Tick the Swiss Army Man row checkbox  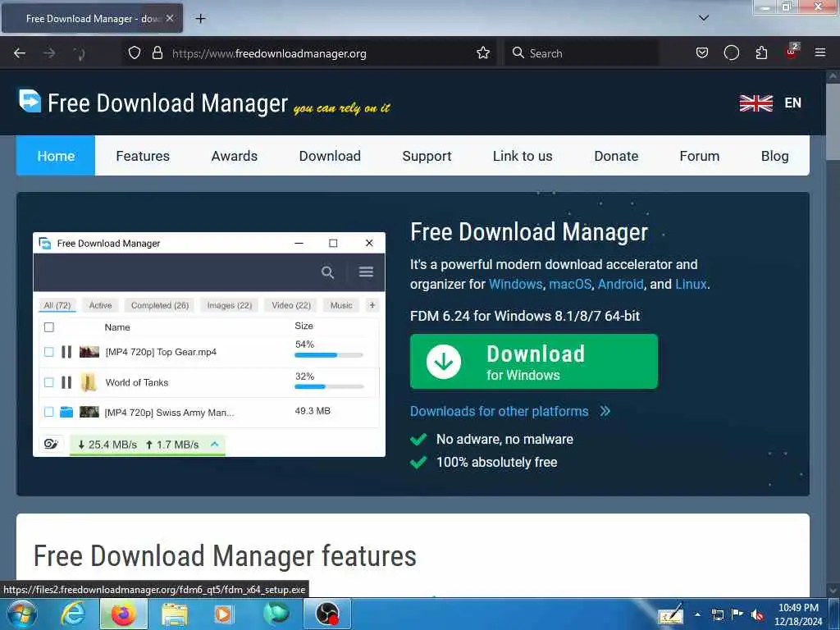point(48,412)
